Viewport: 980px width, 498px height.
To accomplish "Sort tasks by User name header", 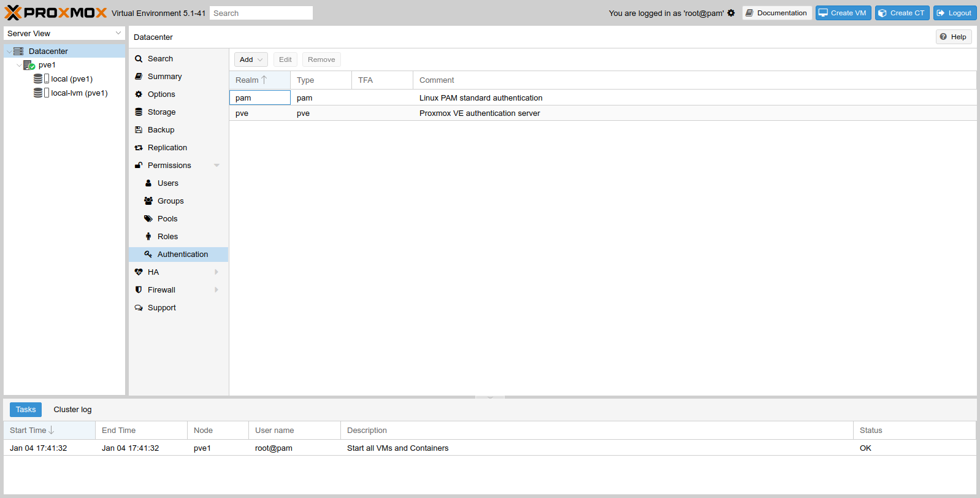I will point(294,431).
